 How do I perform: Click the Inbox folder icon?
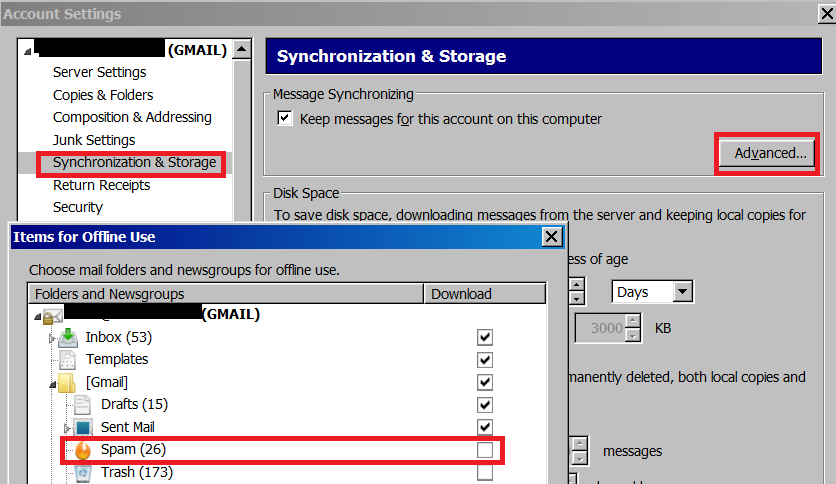click(68, 338)
